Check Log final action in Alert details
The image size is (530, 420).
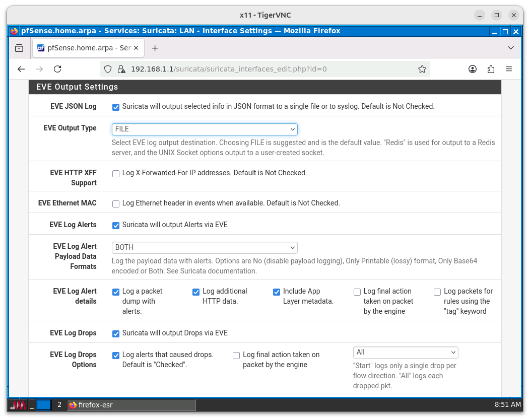point(357,292)
